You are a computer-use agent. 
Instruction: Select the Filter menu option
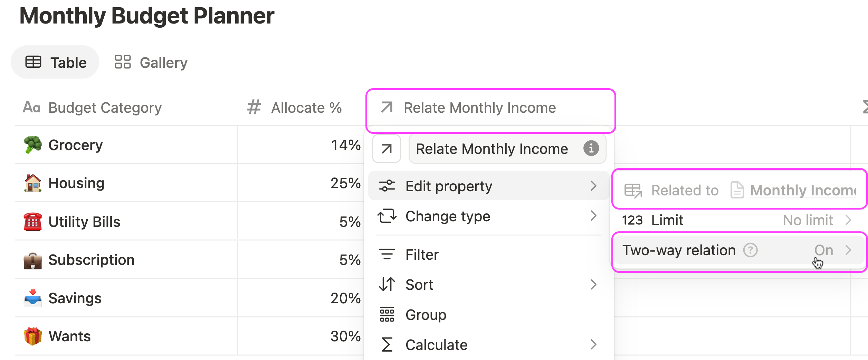[x=488, y=255]
